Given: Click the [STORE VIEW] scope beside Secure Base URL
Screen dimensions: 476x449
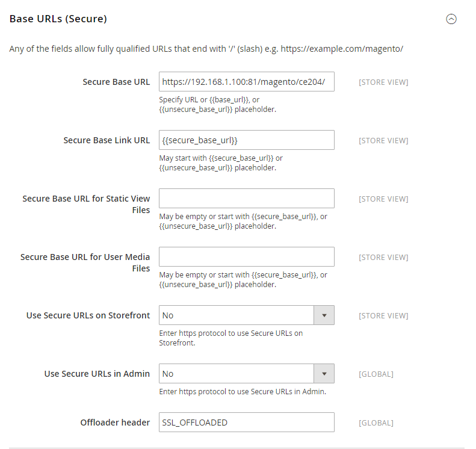Looking at the screenshot, I should 383,82.
